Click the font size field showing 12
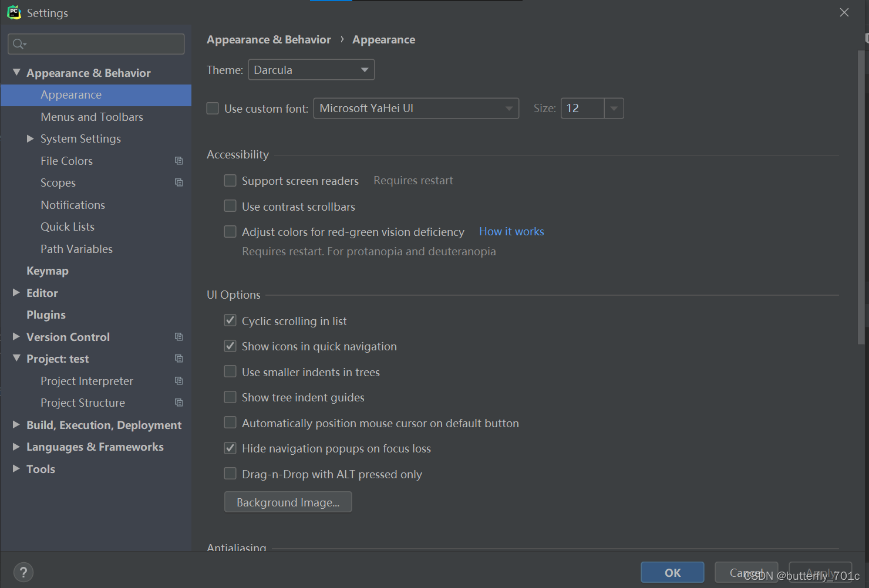Screen dimensions: 869x588 click(582, 108)
